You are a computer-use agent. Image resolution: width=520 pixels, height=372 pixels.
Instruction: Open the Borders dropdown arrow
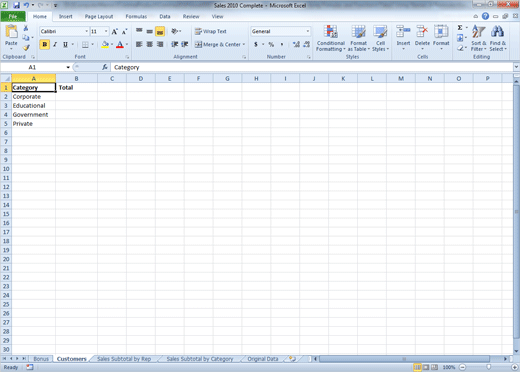(92, 44)
